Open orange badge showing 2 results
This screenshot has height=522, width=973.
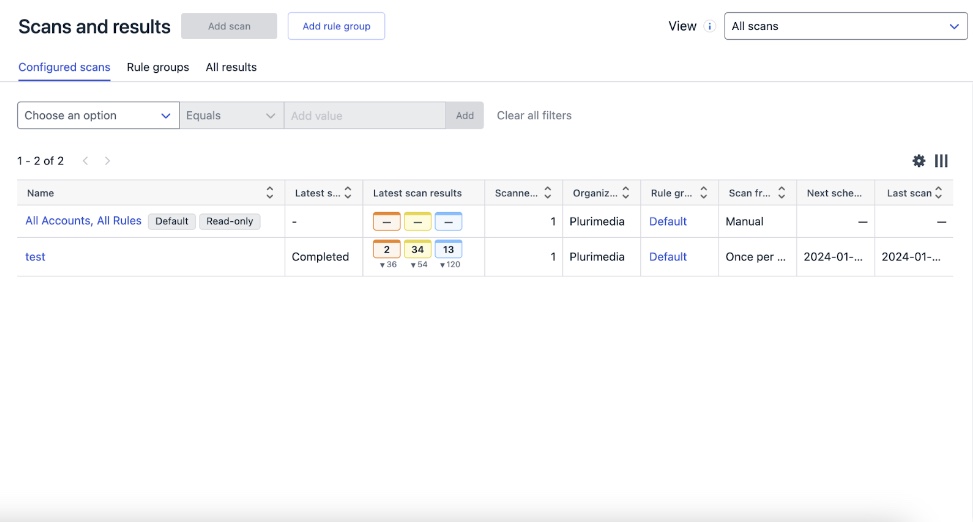(x=387, y=250)
